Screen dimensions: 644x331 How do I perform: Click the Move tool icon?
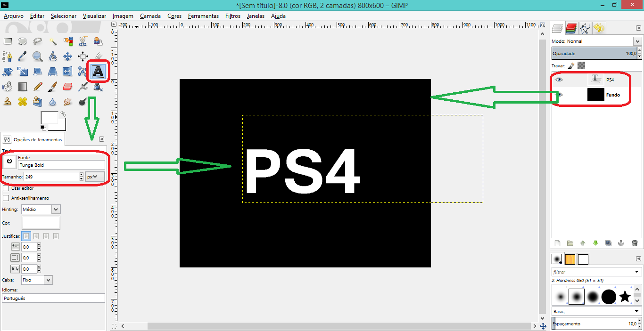pyautogui.click(x=67, y=57)
